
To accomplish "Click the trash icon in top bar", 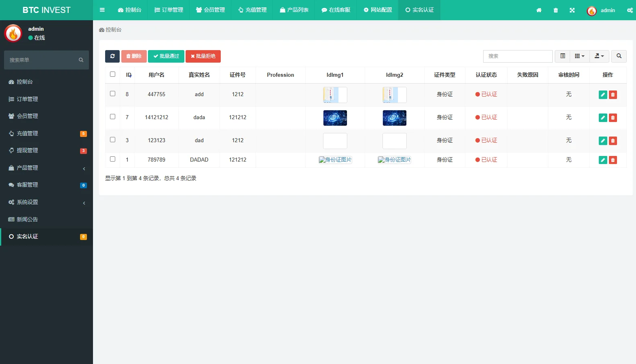I will click(556, 10).
